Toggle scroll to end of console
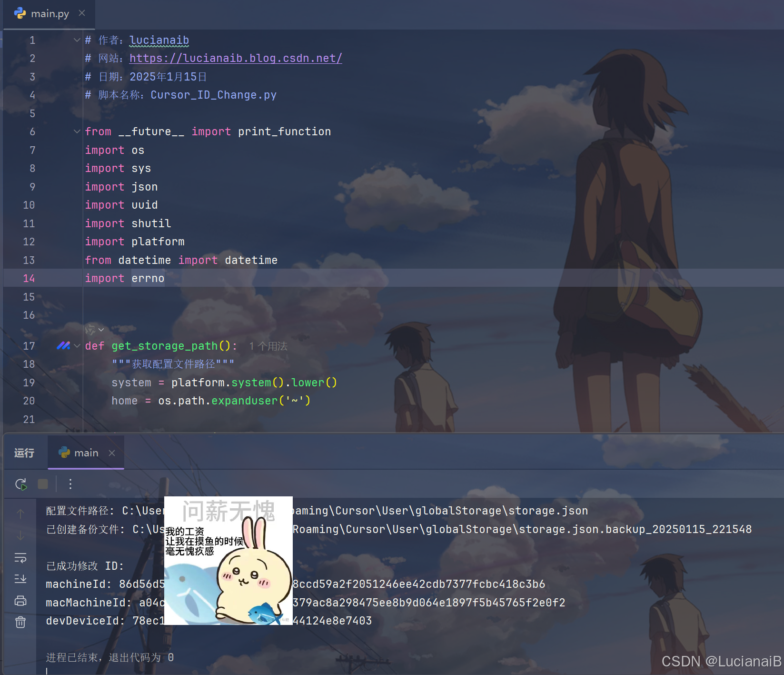The image size is (784, 675). [x=20, y=579]
